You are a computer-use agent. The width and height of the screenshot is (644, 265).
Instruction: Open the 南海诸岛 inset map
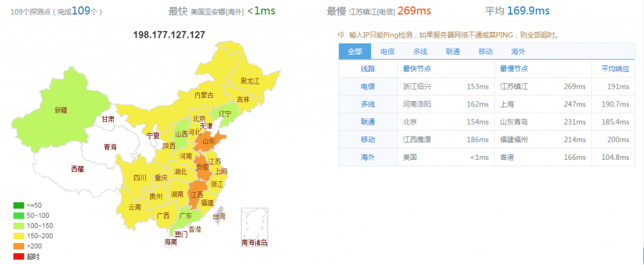[254, 223]
